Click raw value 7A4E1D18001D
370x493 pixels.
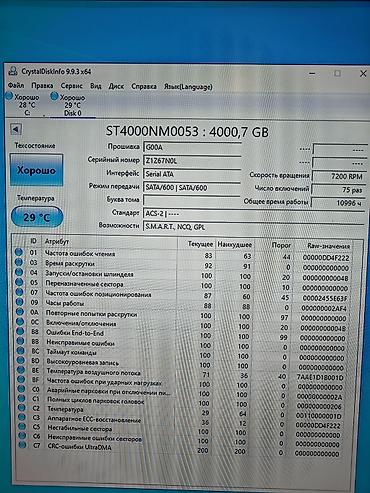click(x=320, y=378)
